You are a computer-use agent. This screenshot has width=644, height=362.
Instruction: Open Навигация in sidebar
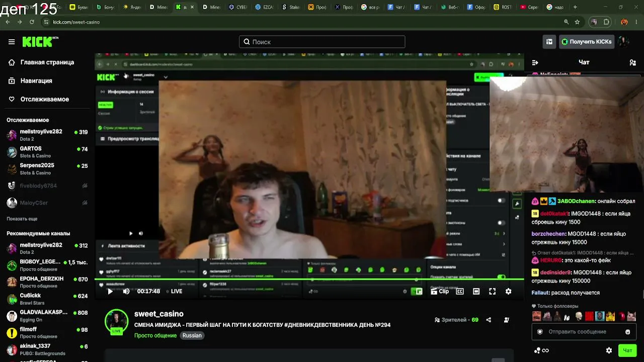pos(31,81)
